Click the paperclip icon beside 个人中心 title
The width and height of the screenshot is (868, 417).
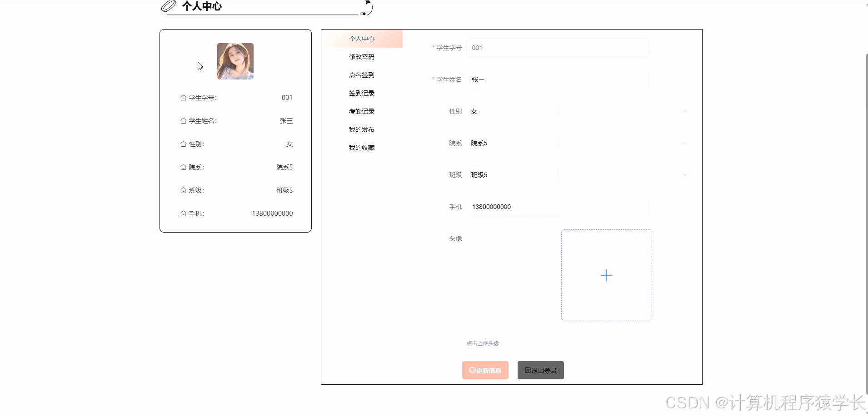coord(168,6)
